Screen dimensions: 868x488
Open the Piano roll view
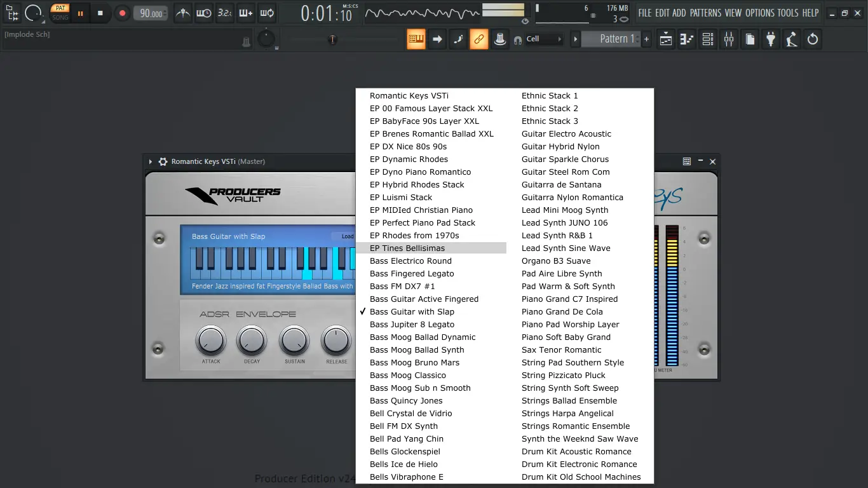[687, 39]
